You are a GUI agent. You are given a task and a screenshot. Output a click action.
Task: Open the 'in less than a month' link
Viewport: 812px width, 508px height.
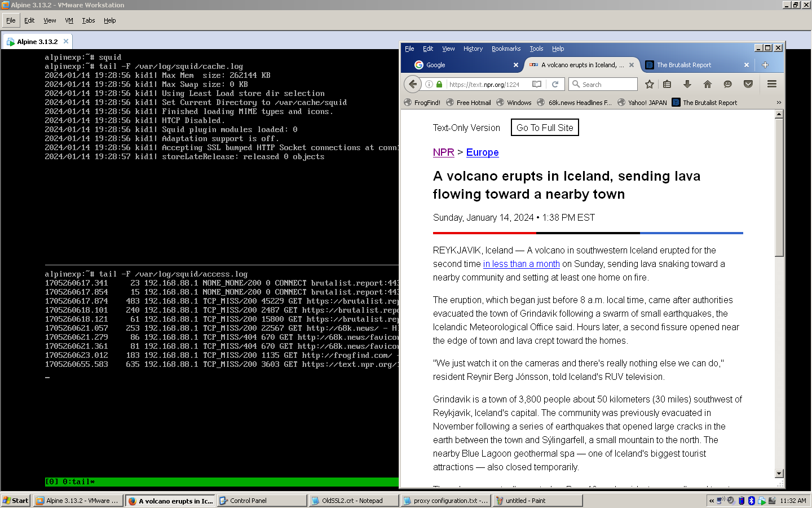click(x=522, y=264)
